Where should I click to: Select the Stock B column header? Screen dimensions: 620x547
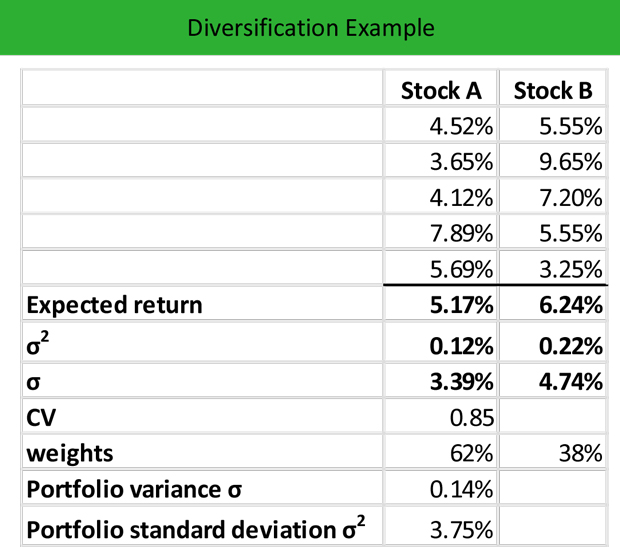553,91
